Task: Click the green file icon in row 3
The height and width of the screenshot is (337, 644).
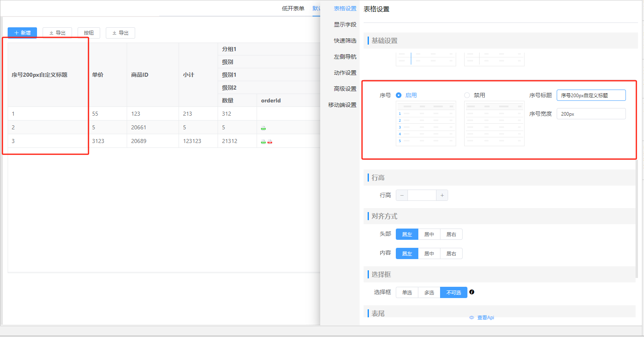Action: [263, 142]
